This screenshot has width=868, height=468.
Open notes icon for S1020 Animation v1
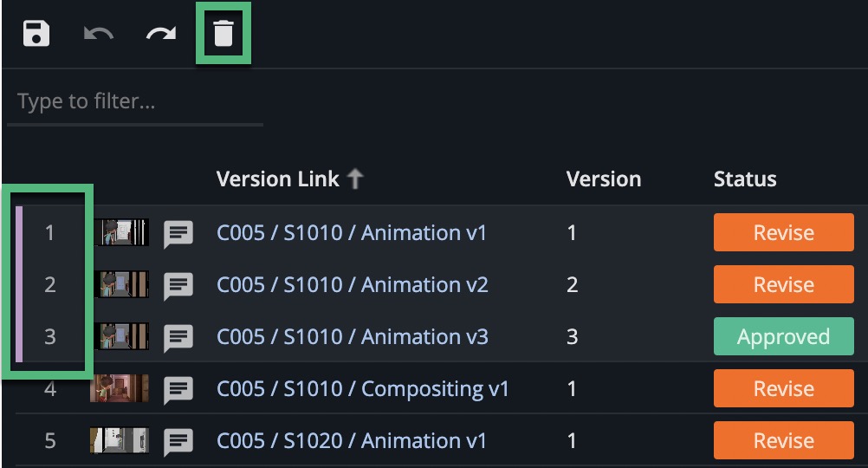click(x=178, y=442)
